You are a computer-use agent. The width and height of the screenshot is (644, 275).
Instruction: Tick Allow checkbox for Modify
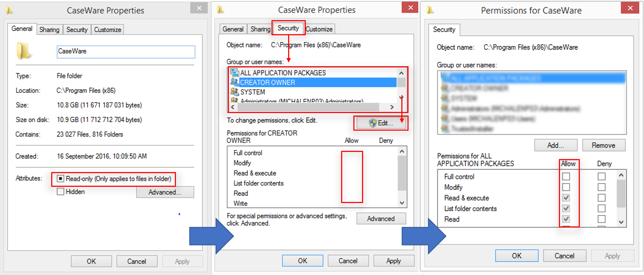(566, 187)
